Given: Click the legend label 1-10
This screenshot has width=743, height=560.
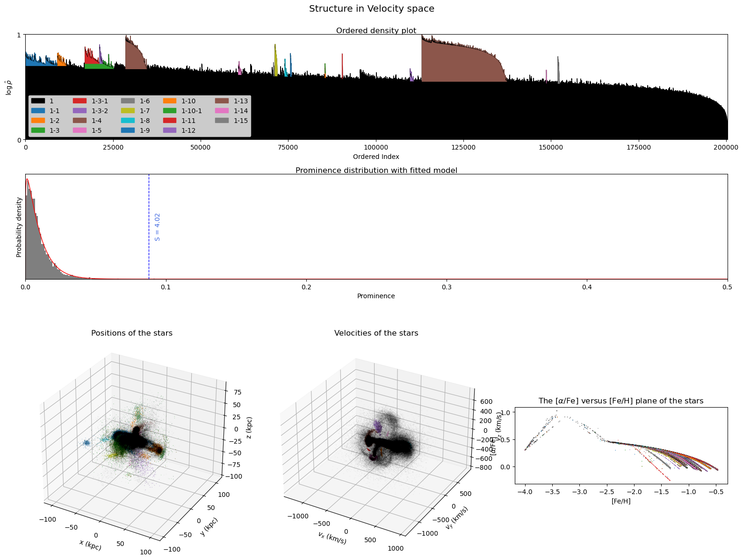Looking at the screenshot, I should click(x=188, y=101).
